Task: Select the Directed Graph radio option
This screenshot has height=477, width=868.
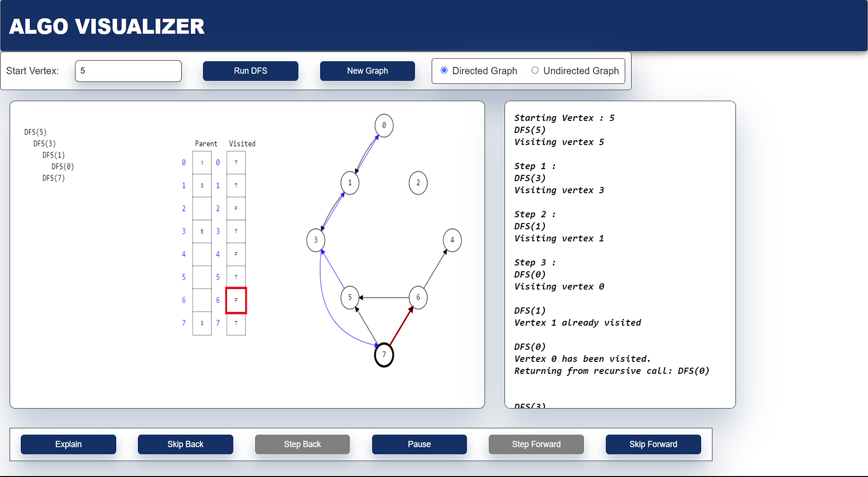Action: [x=444, y=70]
